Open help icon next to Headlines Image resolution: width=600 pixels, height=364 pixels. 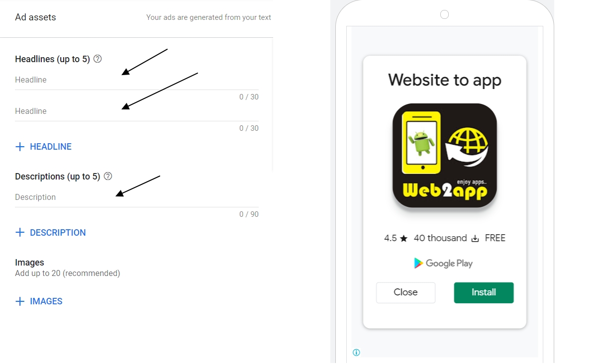click(x=98, y=59)
